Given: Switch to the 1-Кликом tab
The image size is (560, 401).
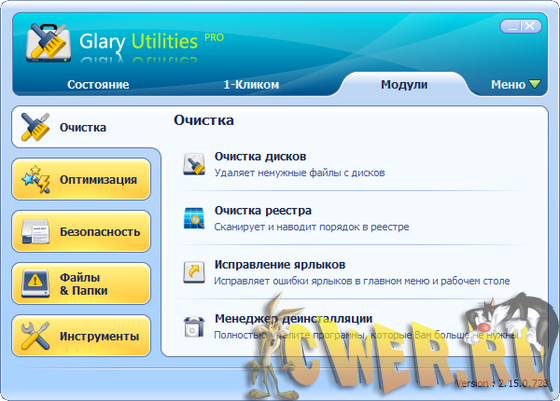Looking at the screenshot, I should click(x=251, y=85).
